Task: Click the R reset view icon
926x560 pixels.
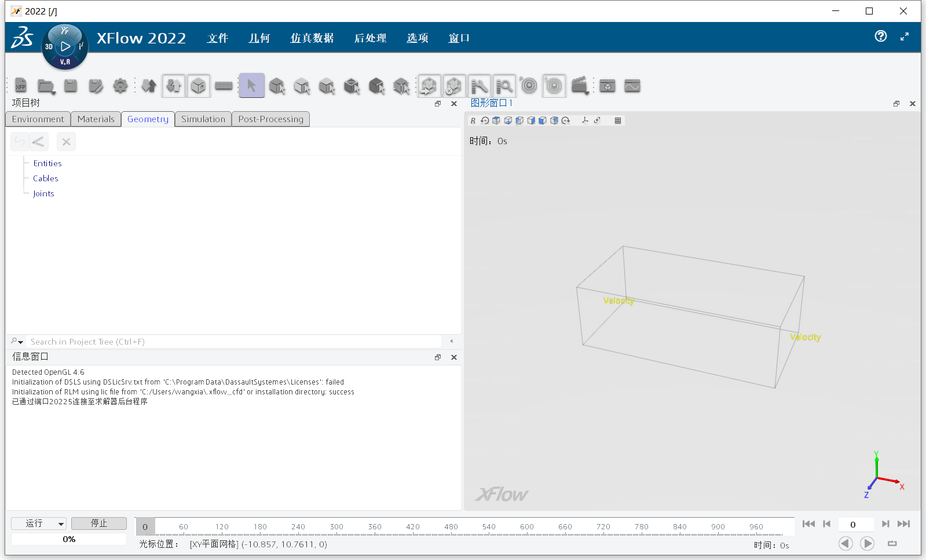Action: (473, 120)
